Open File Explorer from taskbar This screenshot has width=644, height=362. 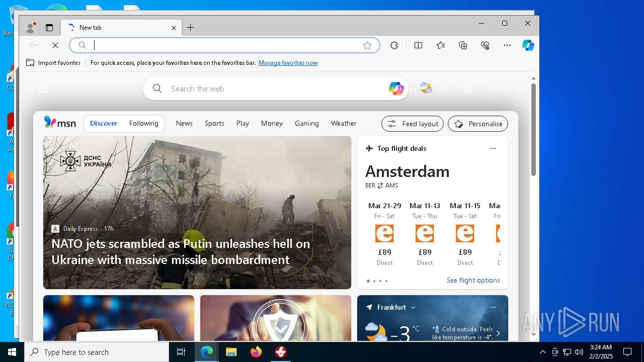[x=231, y=352]
